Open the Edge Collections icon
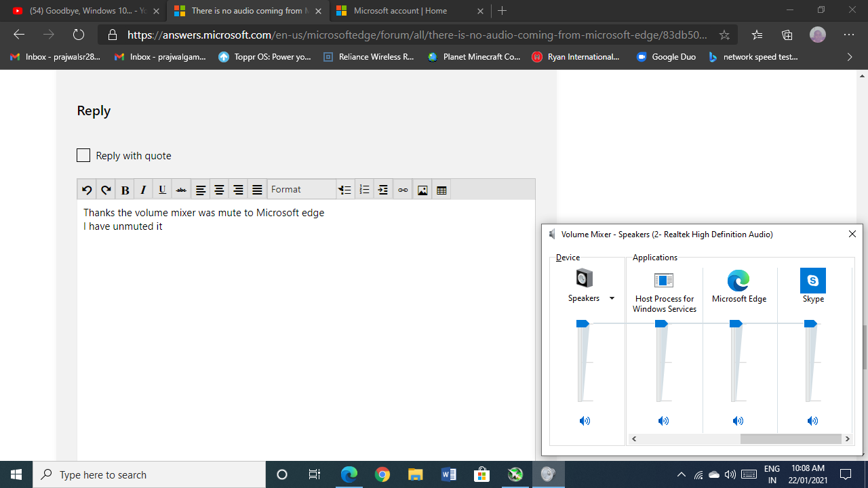This screenshot has height=488, width=868. [x=787, y=35]
